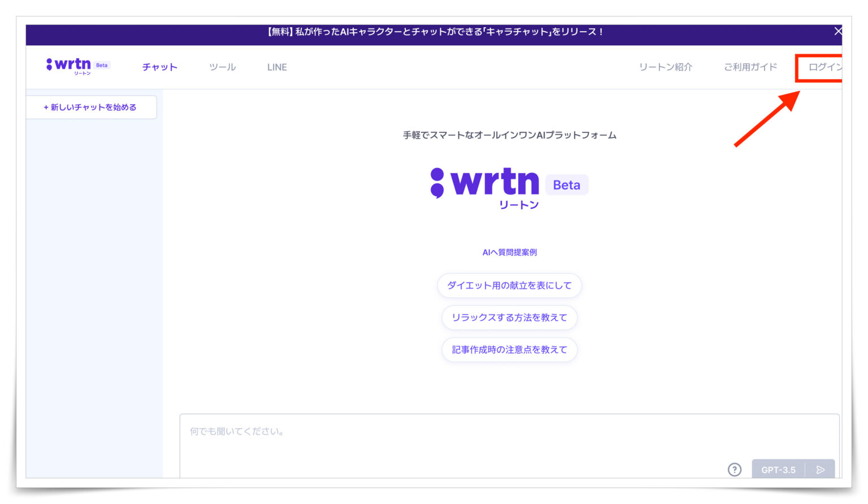Click the Beta badge next to the header logo
This screenshot has height=504, width=868.
[x=102, y=64]
